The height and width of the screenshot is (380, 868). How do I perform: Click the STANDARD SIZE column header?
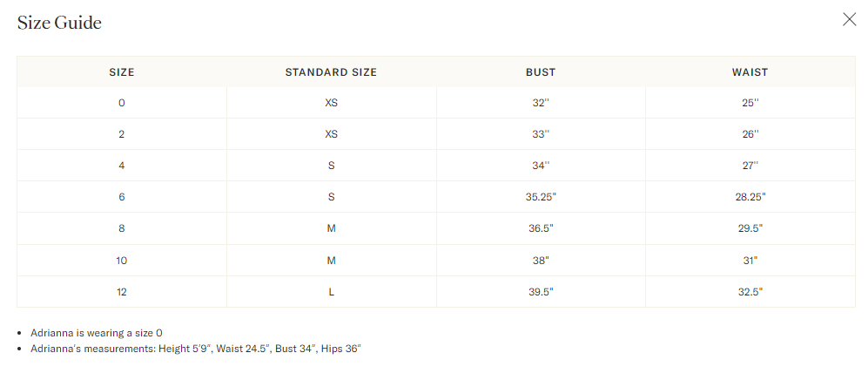[x=331, y=72]
